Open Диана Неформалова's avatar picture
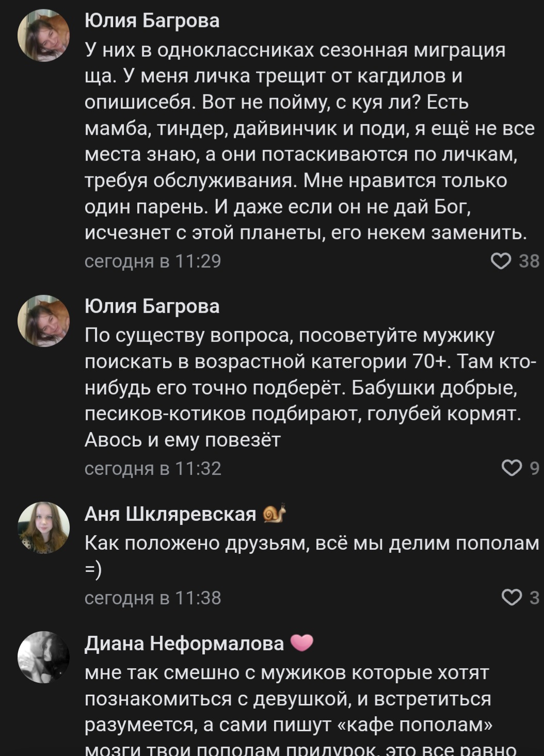Viewport: 544px width, 756px height. (44, 657)
